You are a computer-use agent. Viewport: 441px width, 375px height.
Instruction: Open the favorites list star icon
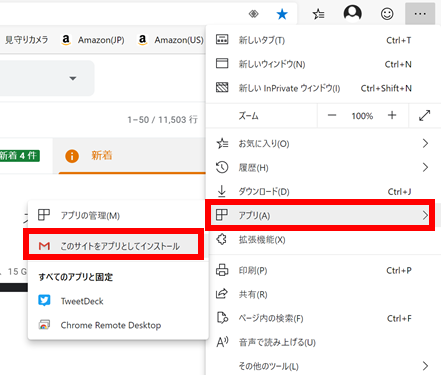[318, 14]
